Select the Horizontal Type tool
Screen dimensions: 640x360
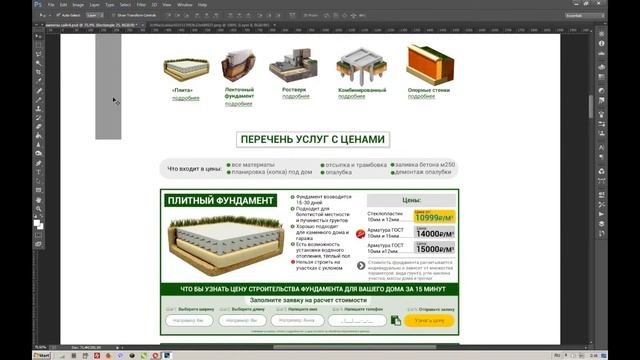click(38, 172)
